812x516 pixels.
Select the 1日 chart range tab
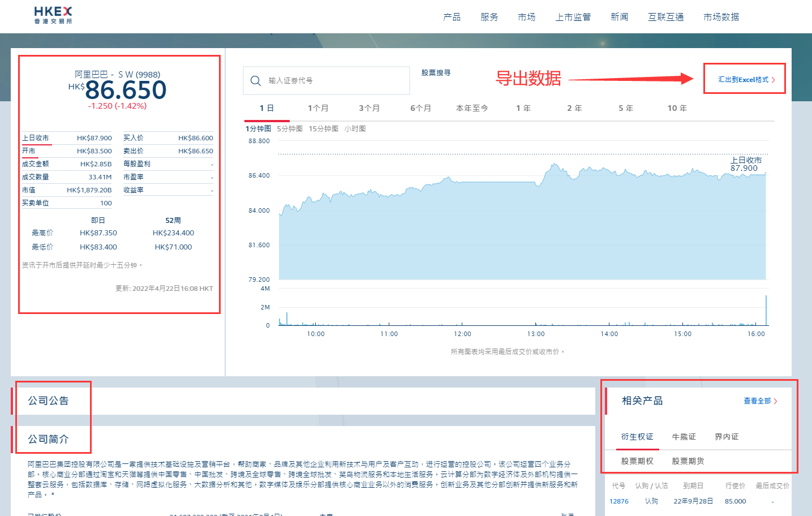[267, 108]
